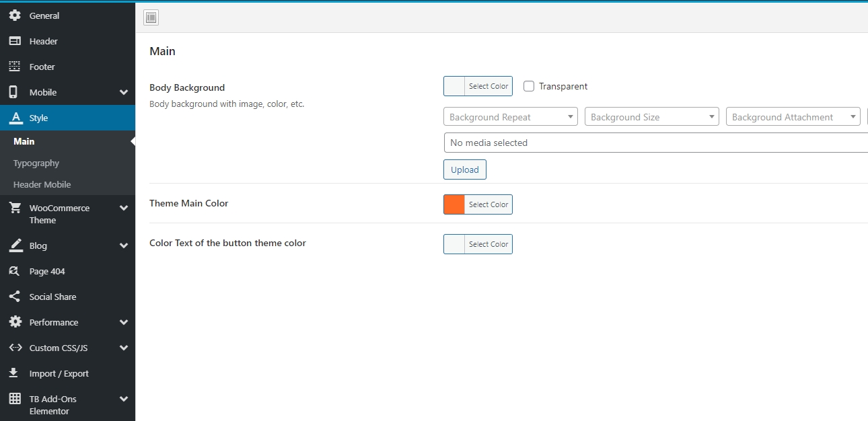Click the Page 404 icon
Image resolution: width=868 pixels, height=421 pixels.
click(15, 271)
